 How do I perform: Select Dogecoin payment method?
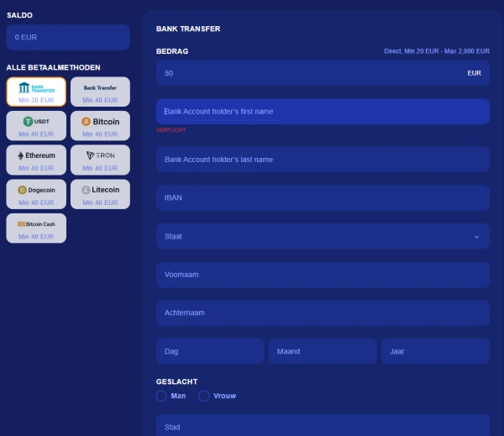point(36,193)
